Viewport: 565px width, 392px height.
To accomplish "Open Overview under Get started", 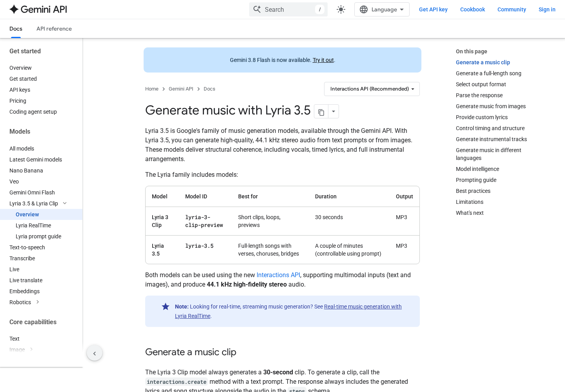I will (x=20, y=68).
